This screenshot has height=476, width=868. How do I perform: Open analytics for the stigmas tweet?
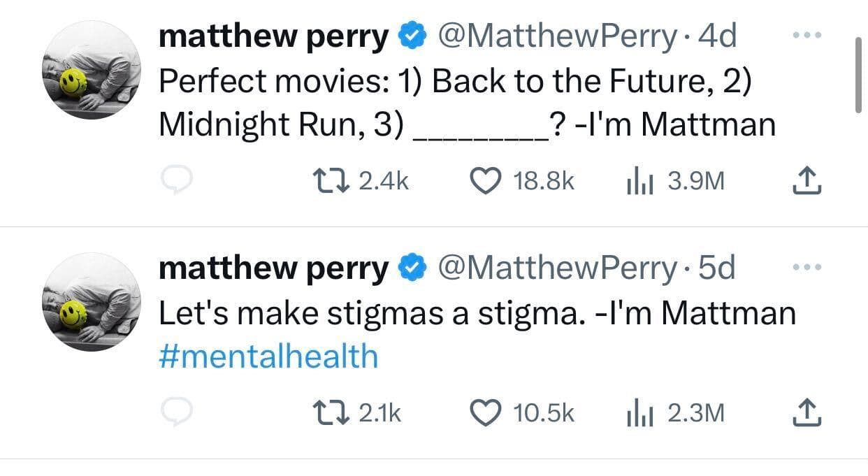point(638,412)
